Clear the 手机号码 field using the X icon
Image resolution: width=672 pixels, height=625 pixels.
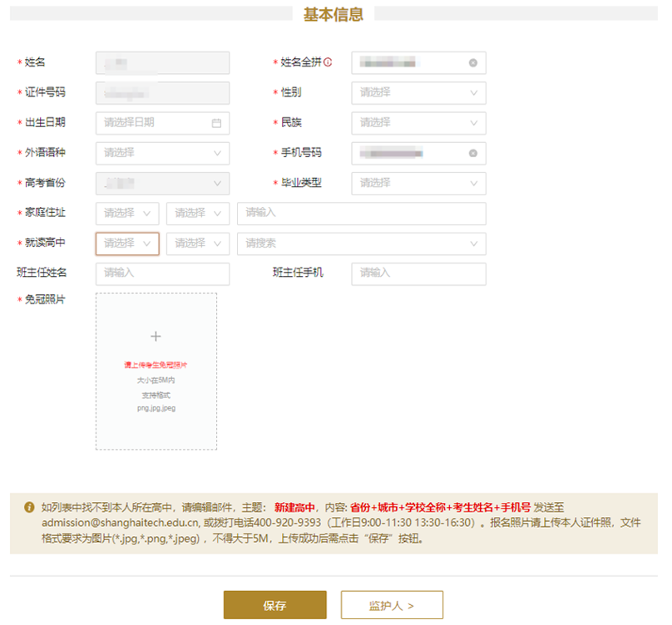click(x=473, y=153)
